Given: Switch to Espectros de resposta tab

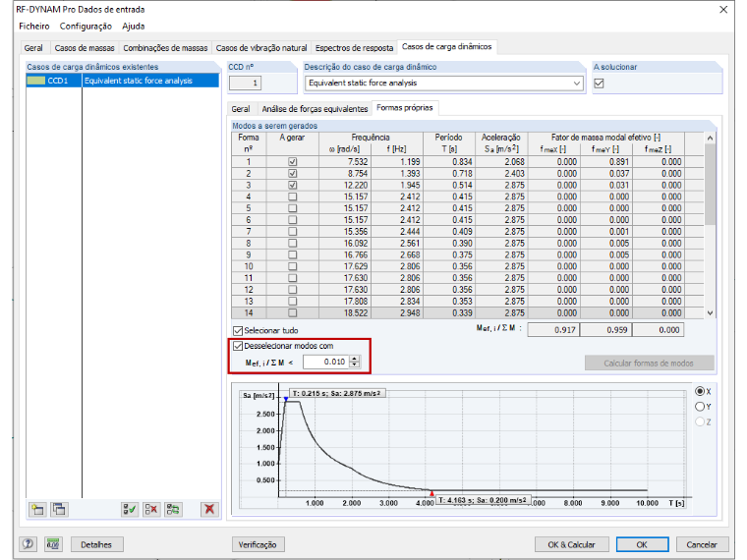Looking at the screenshot, I should (354, 48).
